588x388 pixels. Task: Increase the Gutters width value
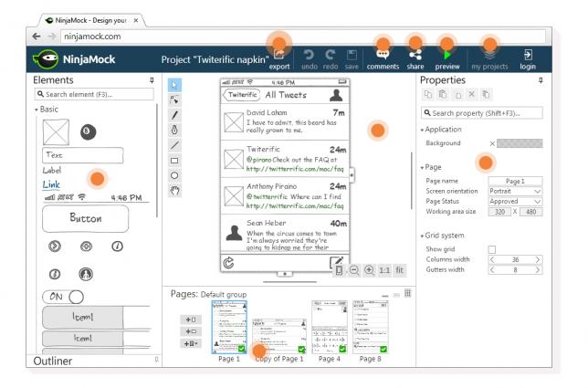538,270
